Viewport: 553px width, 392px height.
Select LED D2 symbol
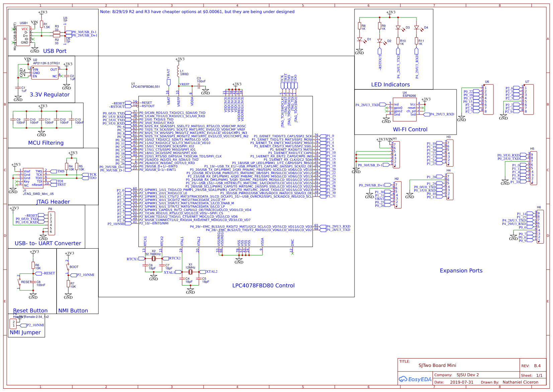pyautogui.click(x=380, y=41)
